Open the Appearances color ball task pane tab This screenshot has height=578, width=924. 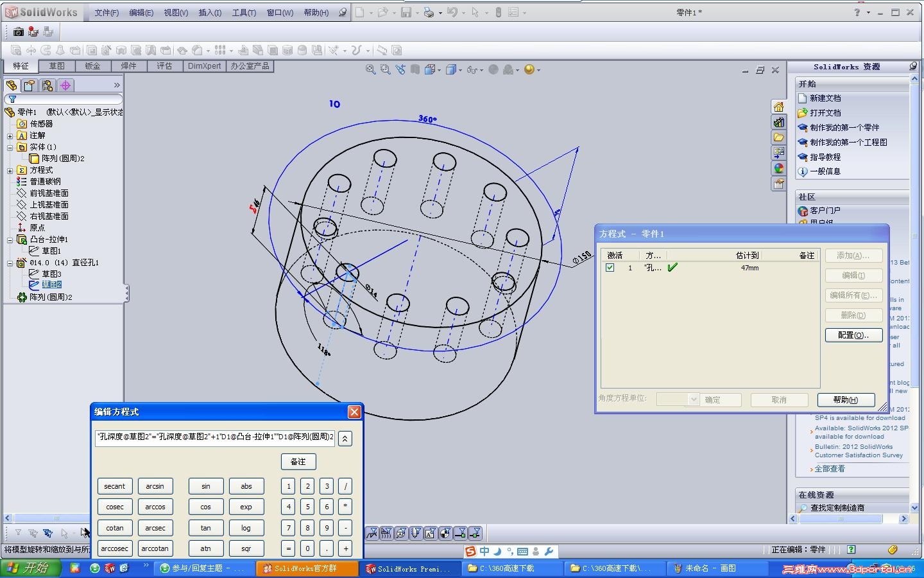click(778, 168)
